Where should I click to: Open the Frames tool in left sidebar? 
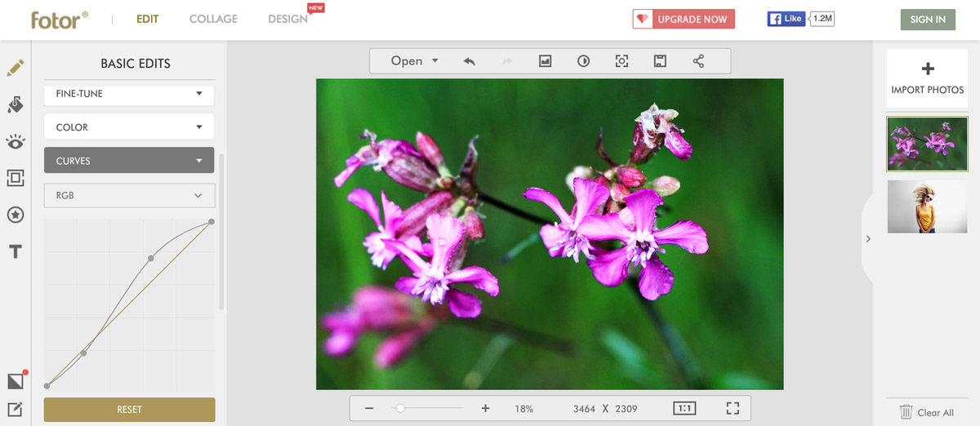[x=15, y=178]
